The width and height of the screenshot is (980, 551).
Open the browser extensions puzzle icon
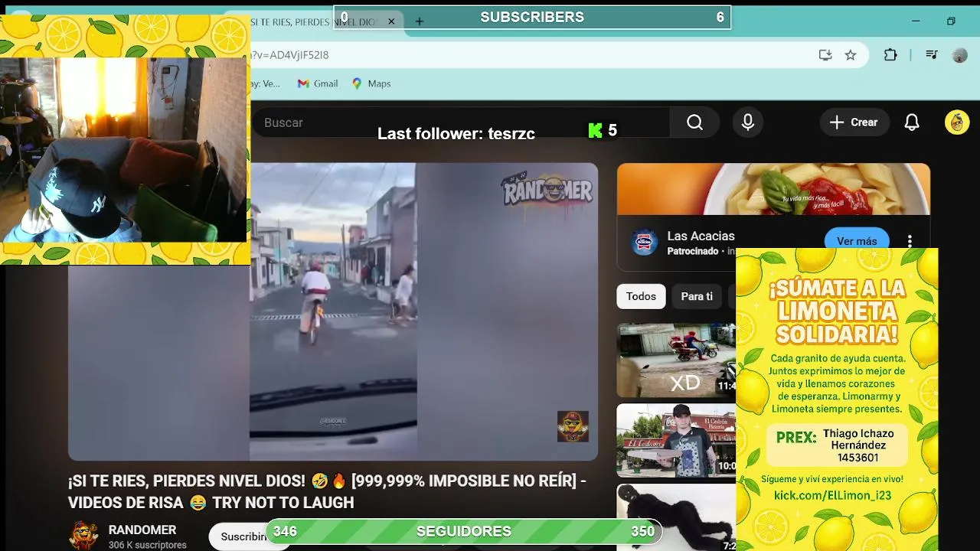(890, 55)
